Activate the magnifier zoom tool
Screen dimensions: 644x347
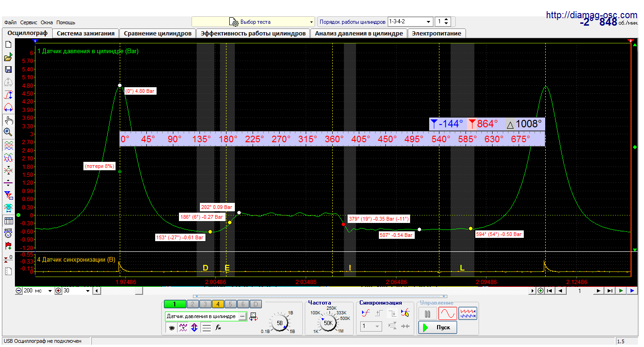[8, 132]
